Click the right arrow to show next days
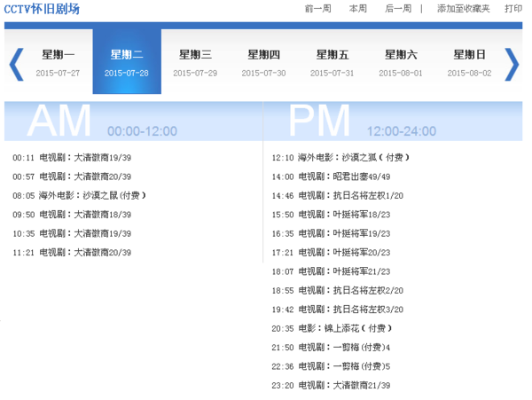532x400 pixels. click(512, 64)
